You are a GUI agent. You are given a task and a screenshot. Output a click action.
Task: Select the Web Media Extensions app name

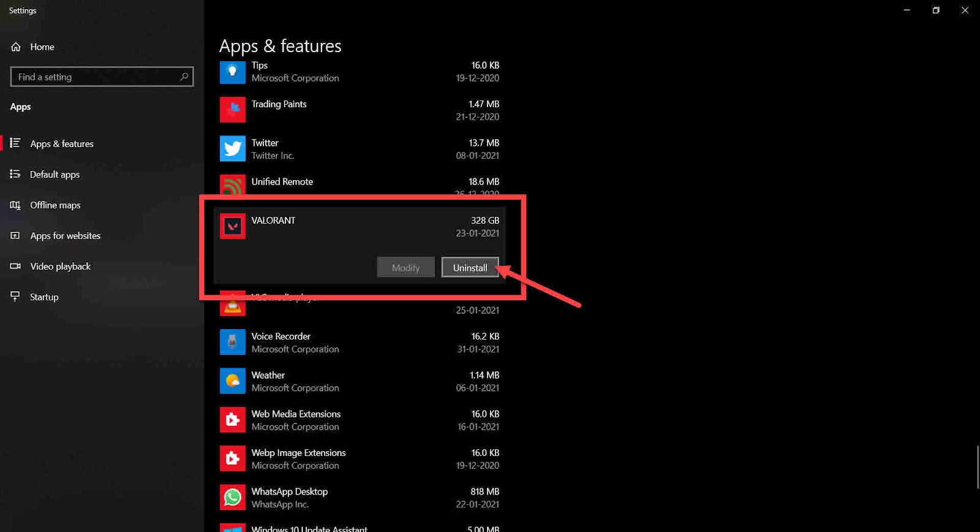click(x=296, y=414)
